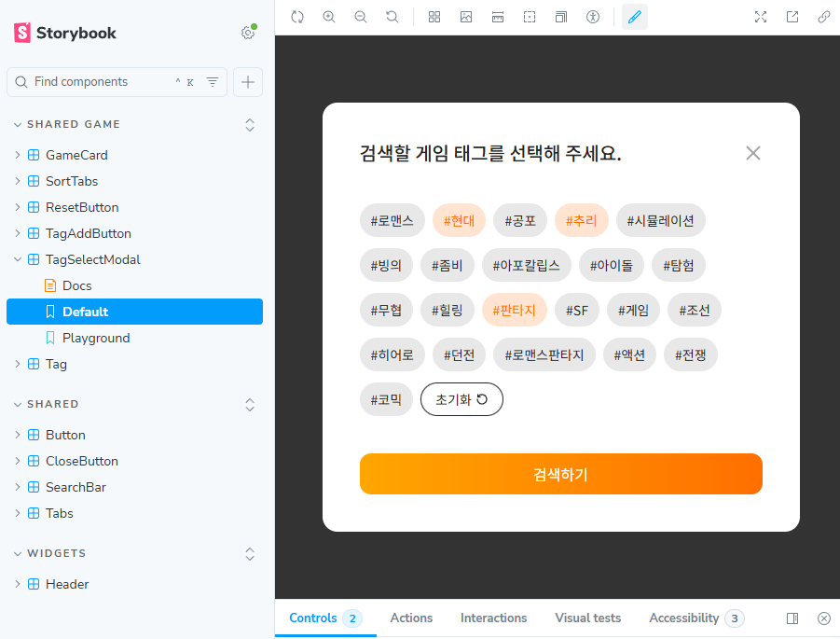840x639 pixels.
Task: Open the accessibility vision simulator icon
Action: pos(593,17)
